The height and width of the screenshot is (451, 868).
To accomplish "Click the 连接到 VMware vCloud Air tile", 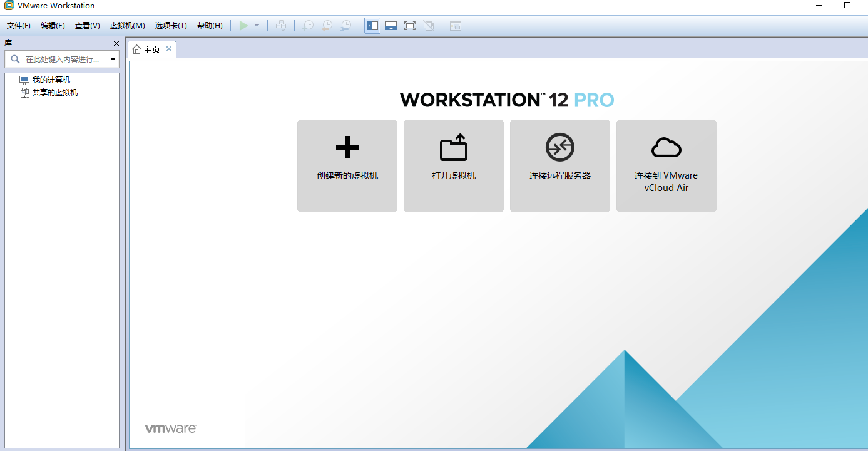I will 666,166.
